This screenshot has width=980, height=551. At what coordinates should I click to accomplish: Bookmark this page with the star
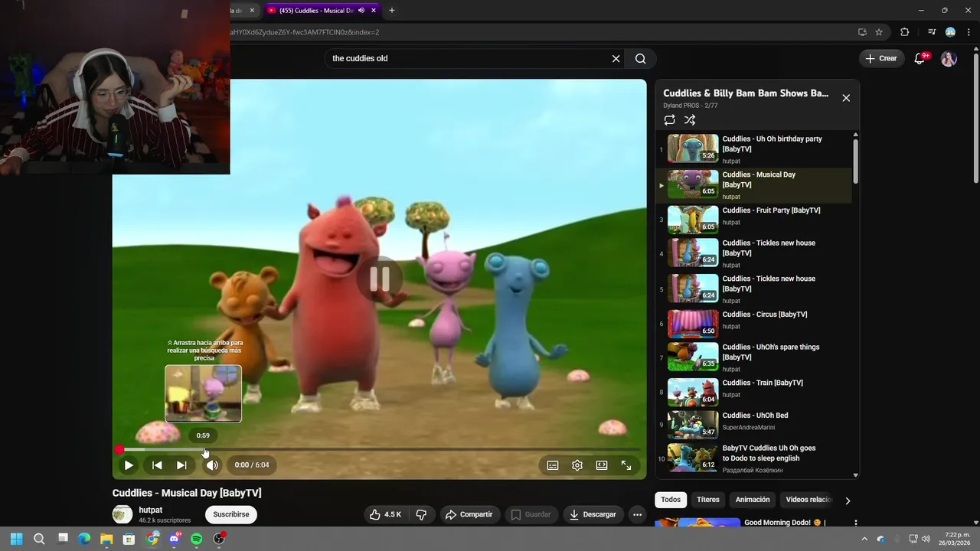coord(879,32)
